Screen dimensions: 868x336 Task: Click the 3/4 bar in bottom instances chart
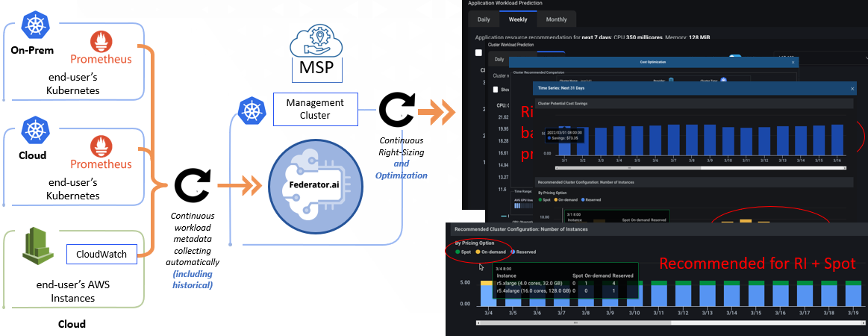490,292
